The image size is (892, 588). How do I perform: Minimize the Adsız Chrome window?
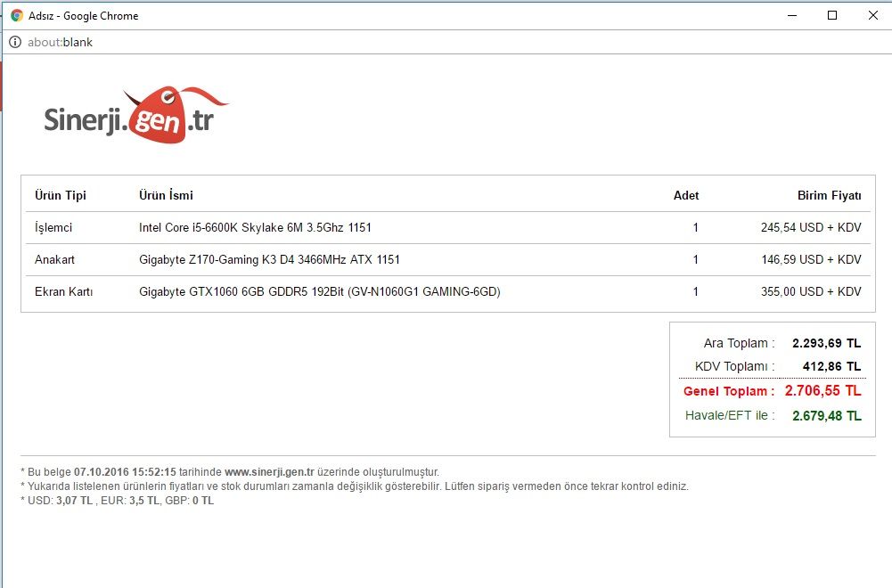pyautogui.click(x=792, y=15)
